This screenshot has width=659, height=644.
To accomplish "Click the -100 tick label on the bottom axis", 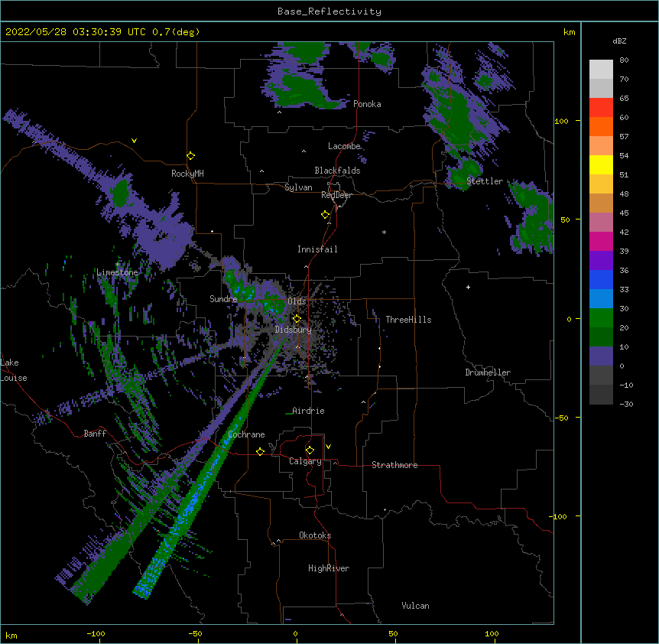I will point(96,633).
